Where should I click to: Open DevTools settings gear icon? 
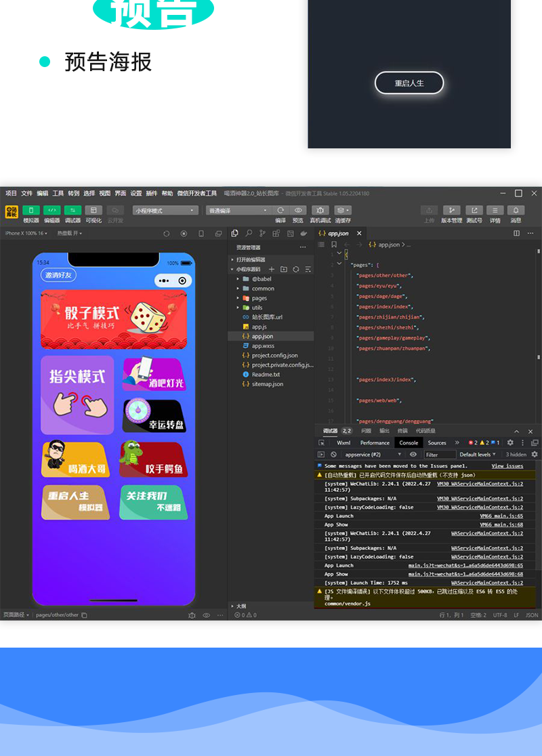[510, 442]
